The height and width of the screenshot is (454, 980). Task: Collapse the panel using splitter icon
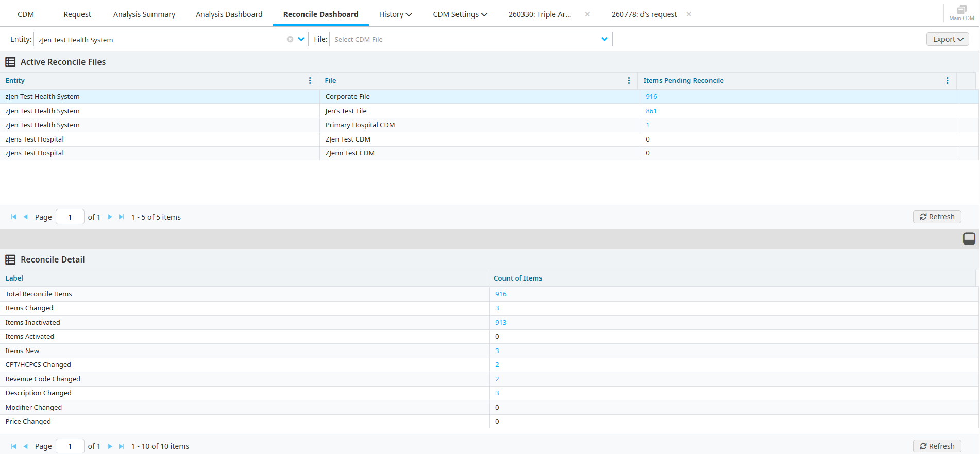969,238
